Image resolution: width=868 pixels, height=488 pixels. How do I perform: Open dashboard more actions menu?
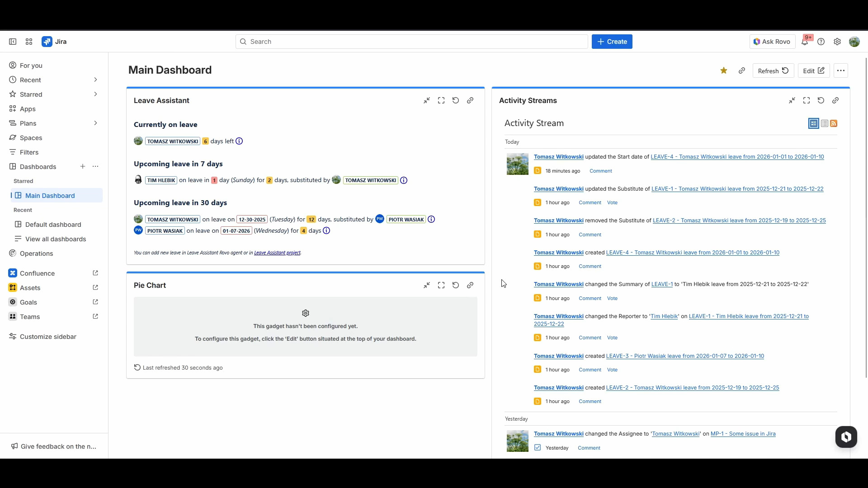click(x=841, y=70)
